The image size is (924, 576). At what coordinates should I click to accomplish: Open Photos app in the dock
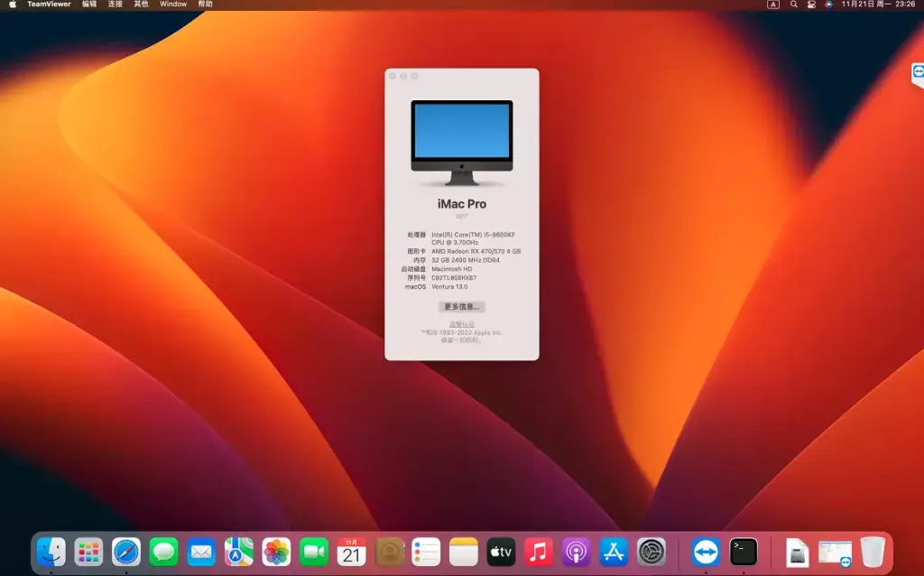(276, 552)
